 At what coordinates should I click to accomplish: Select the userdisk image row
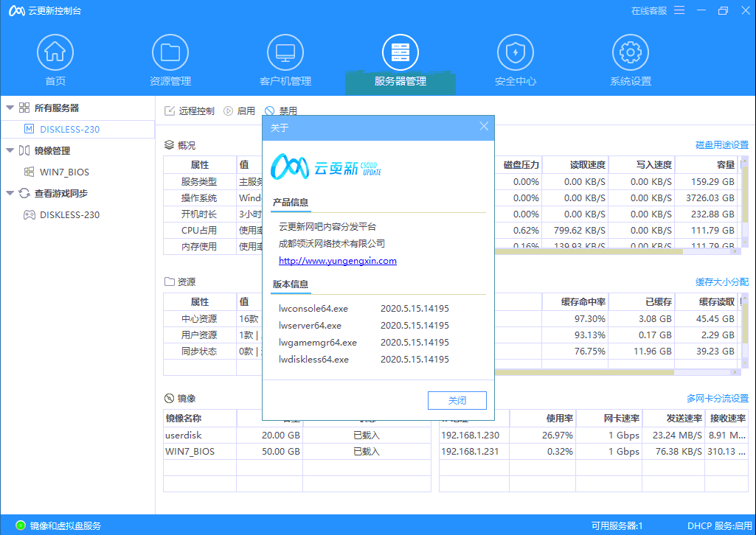(x=297, y=435)
